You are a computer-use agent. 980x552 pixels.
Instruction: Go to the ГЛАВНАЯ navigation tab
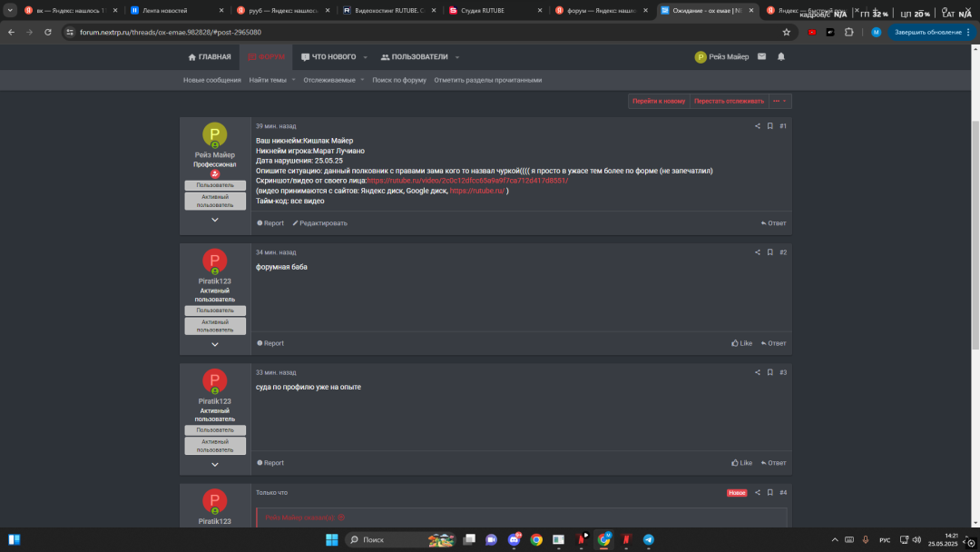[210, 57]
